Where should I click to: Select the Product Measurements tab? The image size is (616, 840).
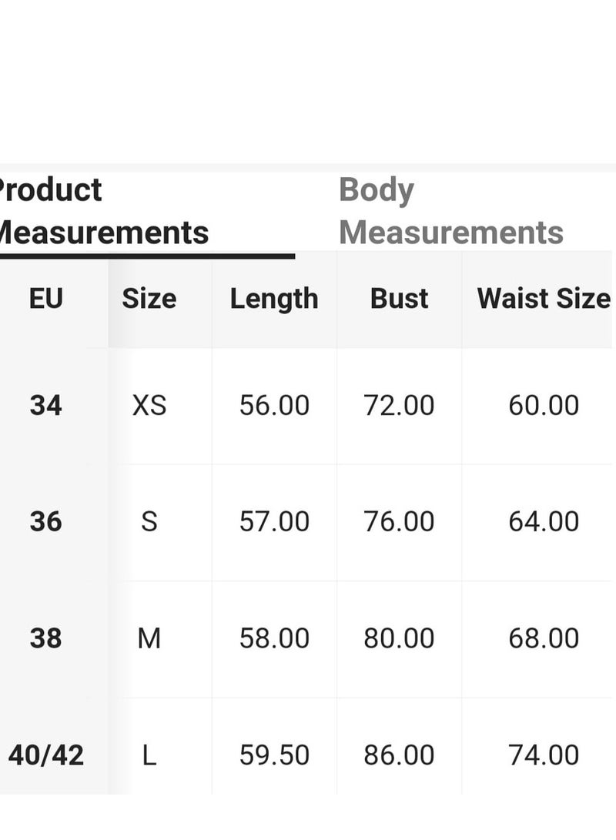(x=104, y=211)
